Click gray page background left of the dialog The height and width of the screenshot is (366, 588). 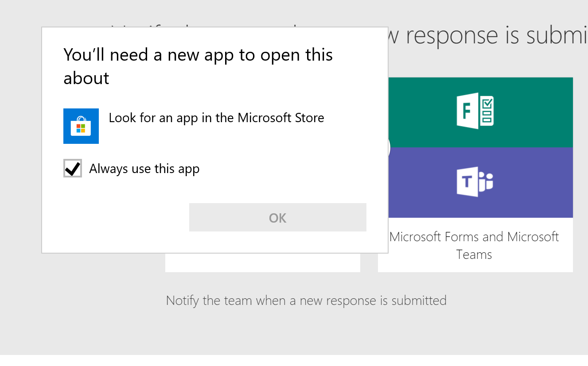(20, 177)
